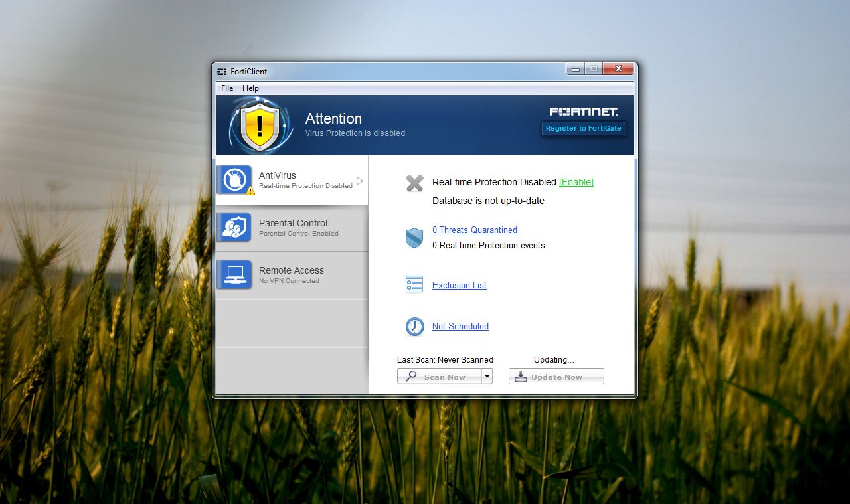Screen dimensions: 850x504
Task: Enable Real-time Protection via the Enable link
Action: coord(576,182)
